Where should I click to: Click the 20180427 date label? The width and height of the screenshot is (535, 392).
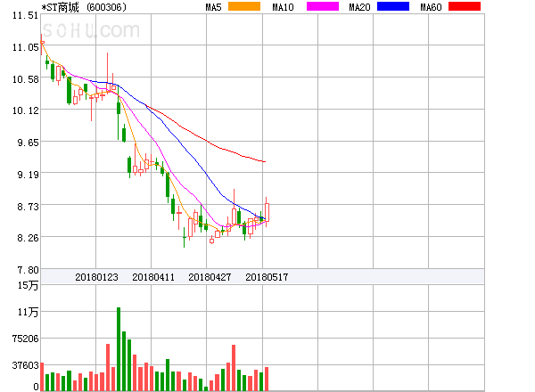(210, 277)
